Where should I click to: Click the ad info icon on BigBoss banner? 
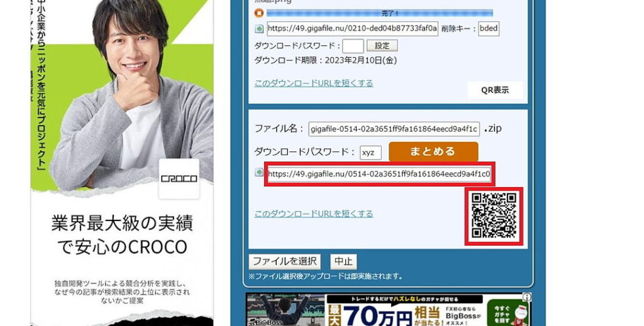pos(526,297)
